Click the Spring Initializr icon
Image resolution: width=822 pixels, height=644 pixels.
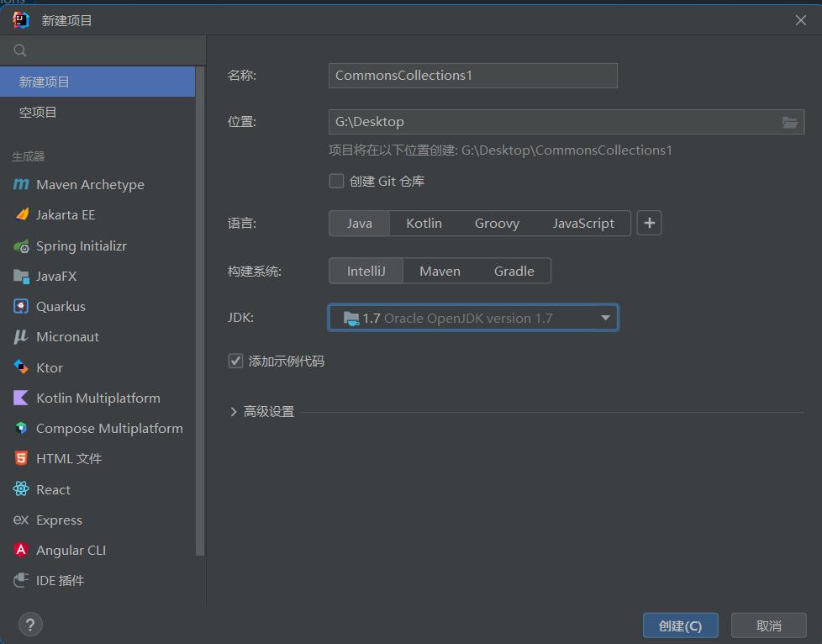(x=22, y=246)
